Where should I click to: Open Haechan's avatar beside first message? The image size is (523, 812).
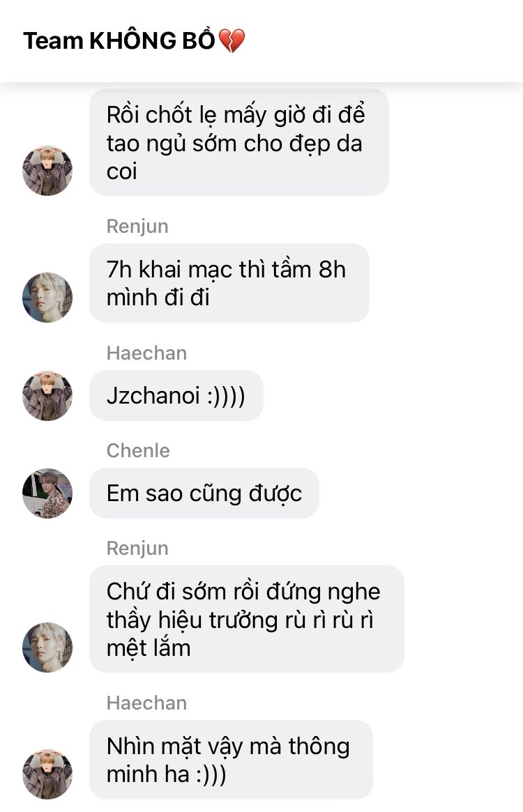tap(47, 170)
